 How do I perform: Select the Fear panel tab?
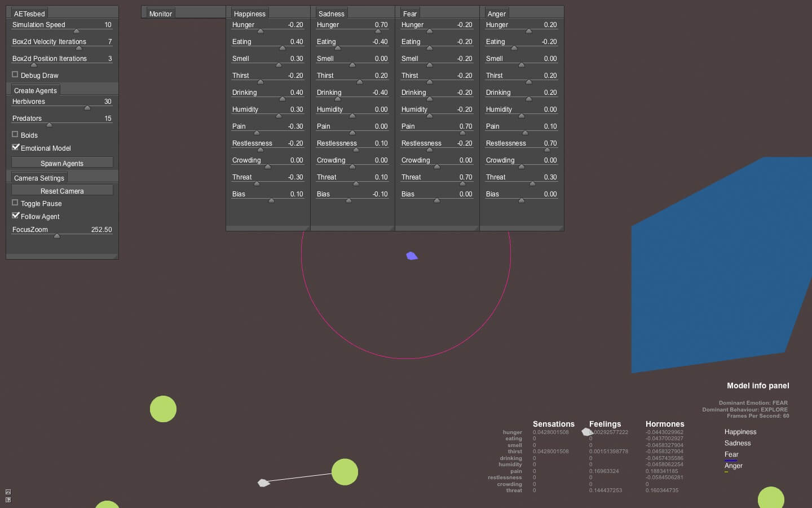click(x=410, y=14)
